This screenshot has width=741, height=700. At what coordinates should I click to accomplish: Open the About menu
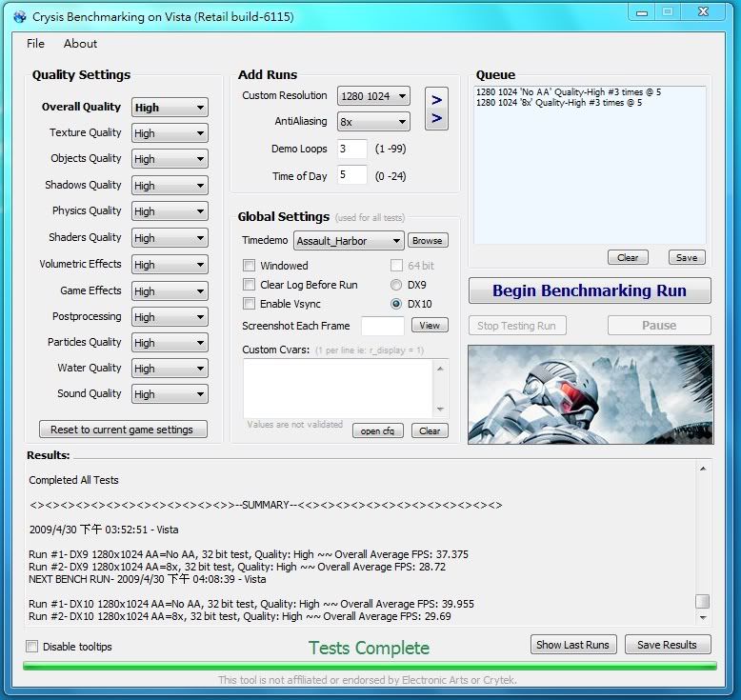point(80,44)
